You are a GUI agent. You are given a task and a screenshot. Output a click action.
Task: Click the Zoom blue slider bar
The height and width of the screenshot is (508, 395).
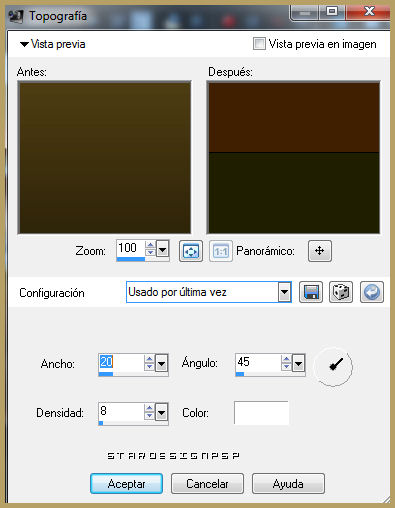tap(131, 259)
